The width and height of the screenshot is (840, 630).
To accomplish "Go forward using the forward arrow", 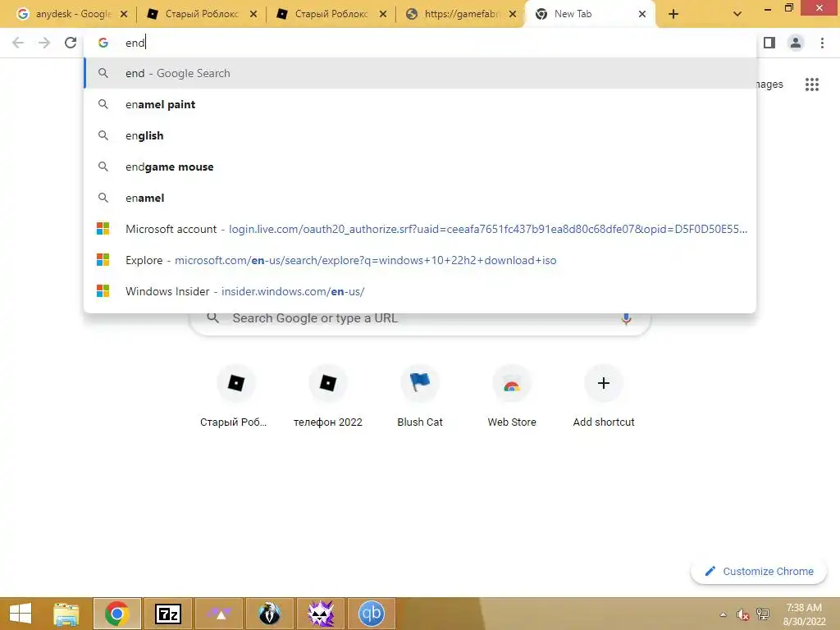I will pyautogui.click(x=44, y=43).
